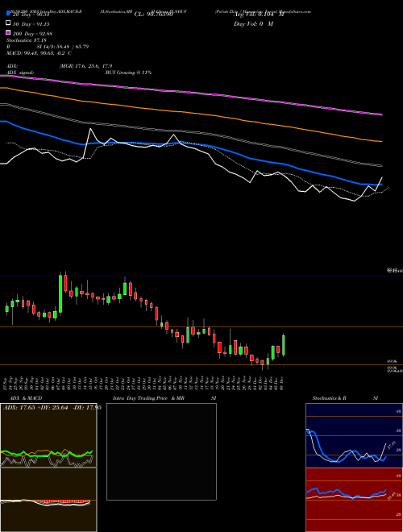Click the 'SI 14/3: 38.48 / 65.79' reading

(x=62, y=47)
